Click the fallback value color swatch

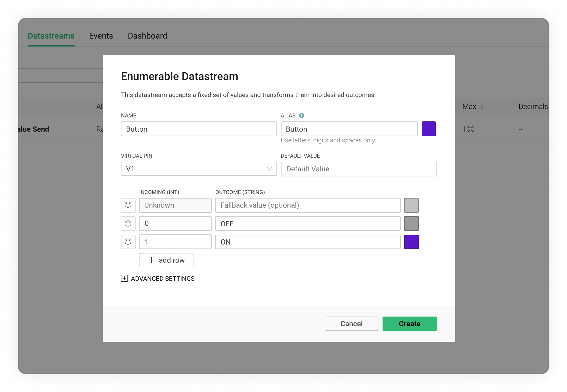[x=411, y=205]
